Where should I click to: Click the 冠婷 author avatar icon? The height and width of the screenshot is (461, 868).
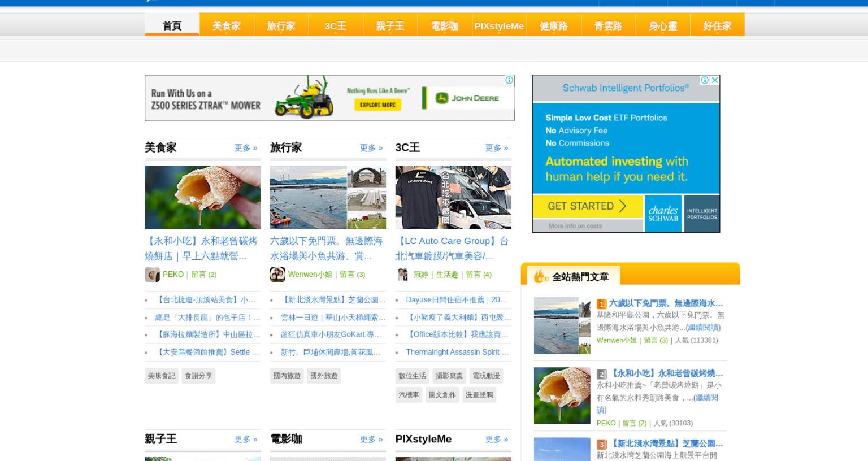point(403,275)
